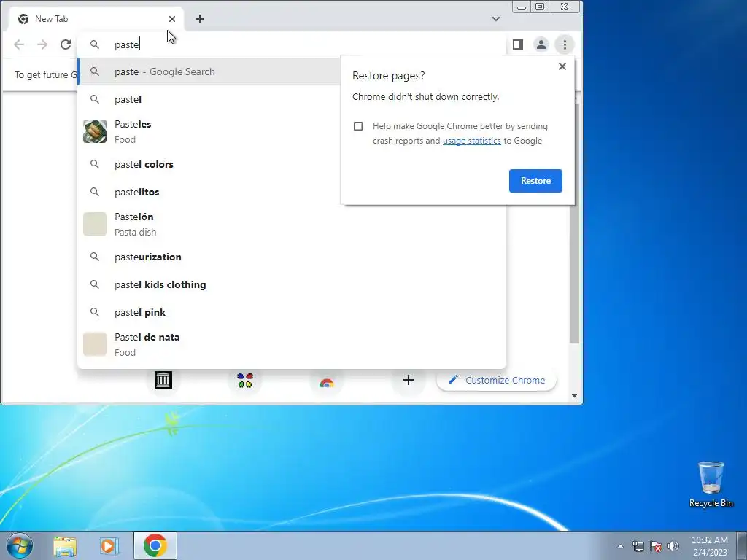
Task: Select the Pastel de nata suggestion
Action: click(292, 345)
